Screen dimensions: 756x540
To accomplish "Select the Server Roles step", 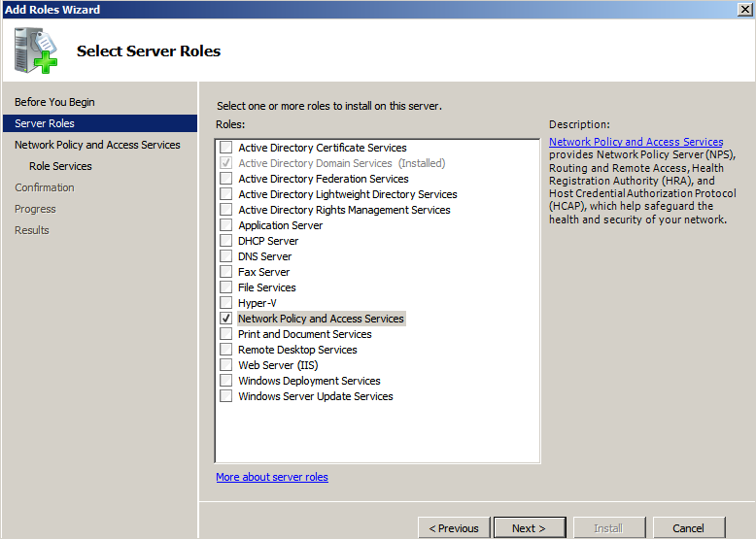I will [100, 123].
